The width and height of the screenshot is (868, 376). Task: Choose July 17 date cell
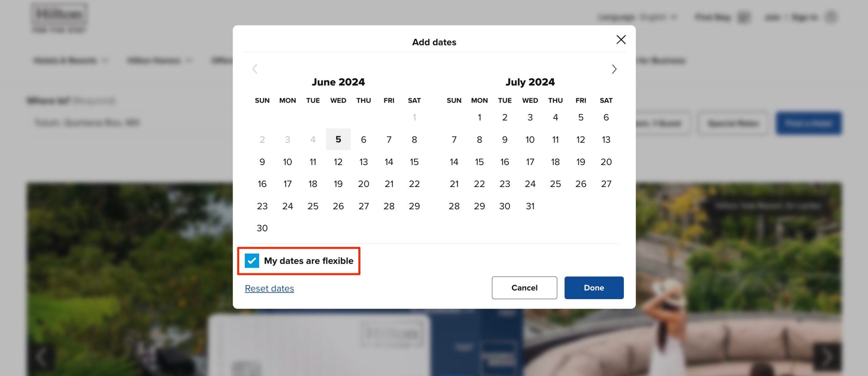530,162
